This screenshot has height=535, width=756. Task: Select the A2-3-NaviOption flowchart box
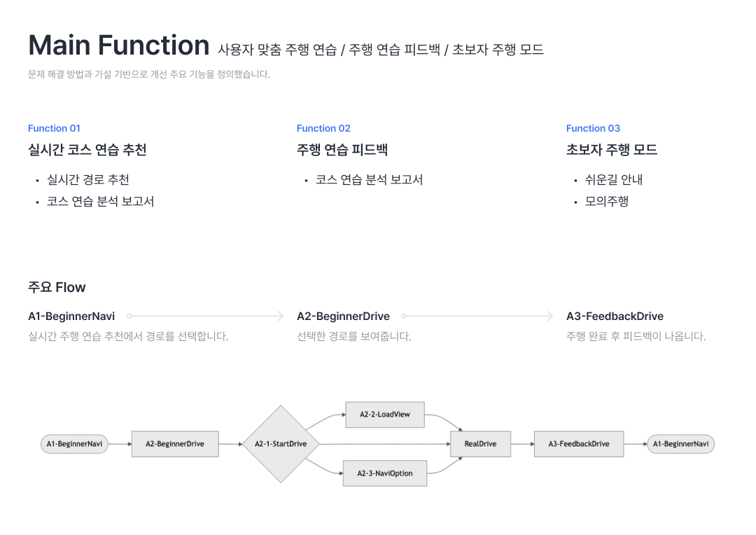[385, 473]
